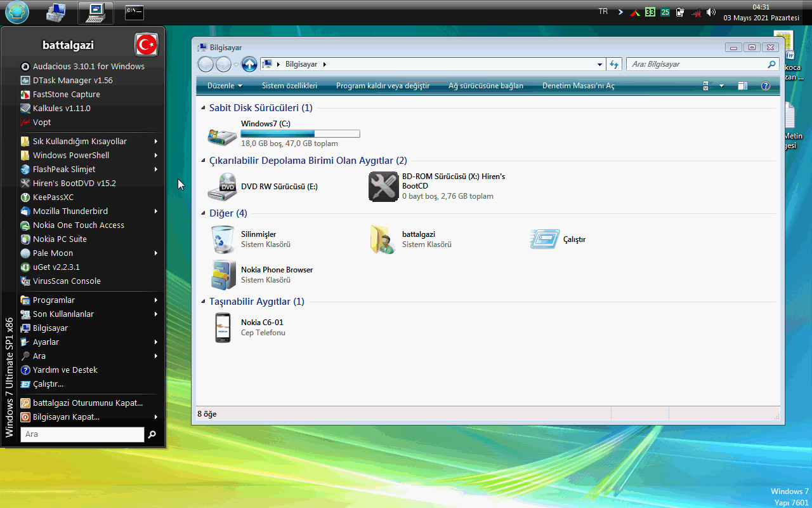Click the up arrow navigation button
This screenshot has height=508, width=812.
coord(249,64)
